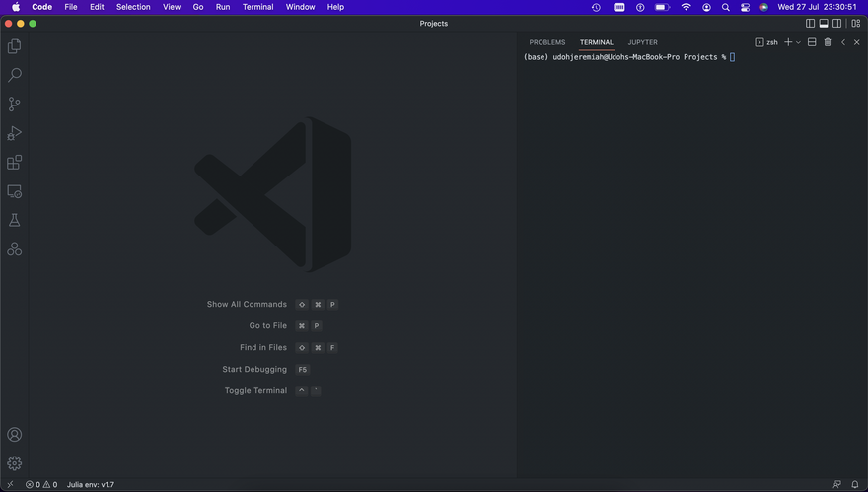
Task: Toggle the secondary side bar layout button
Action: click(x=837, y=24)
